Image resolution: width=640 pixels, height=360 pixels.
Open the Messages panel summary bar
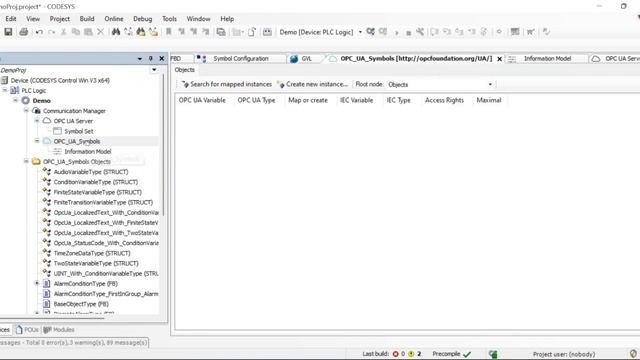[74, 342]
